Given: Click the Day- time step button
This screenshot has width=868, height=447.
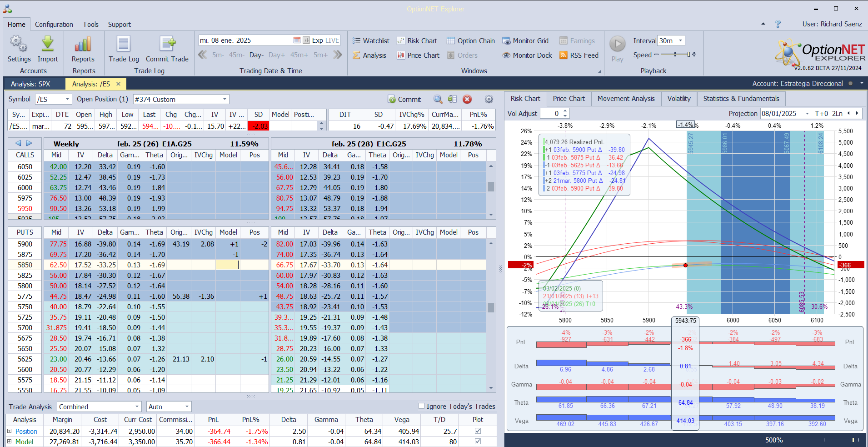Looking at the screenshot, I should 256,55.
